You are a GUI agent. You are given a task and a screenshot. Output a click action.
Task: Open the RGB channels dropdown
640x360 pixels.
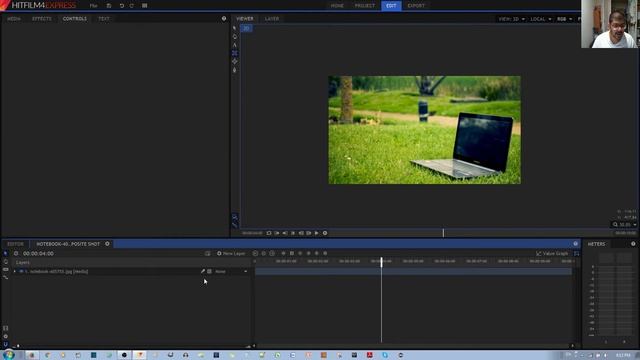click(x=564, y=19)
